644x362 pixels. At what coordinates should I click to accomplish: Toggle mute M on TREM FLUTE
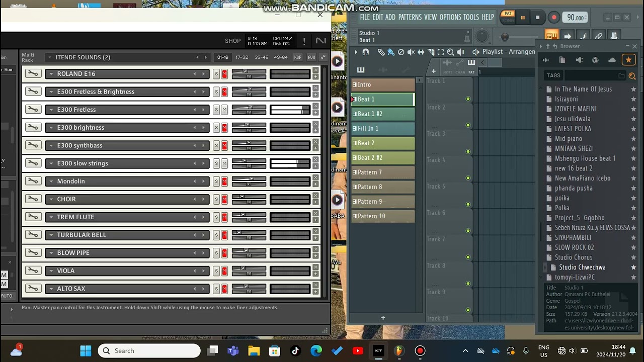coord(224,217)
